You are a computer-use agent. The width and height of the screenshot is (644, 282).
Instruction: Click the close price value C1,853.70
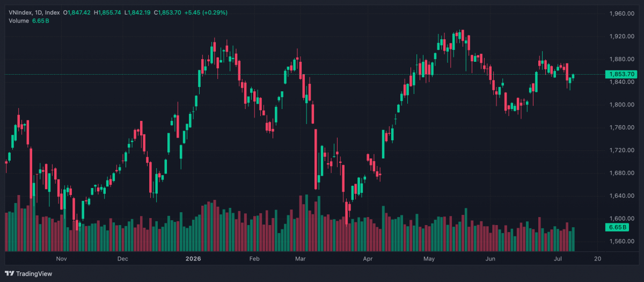point(168,12)
